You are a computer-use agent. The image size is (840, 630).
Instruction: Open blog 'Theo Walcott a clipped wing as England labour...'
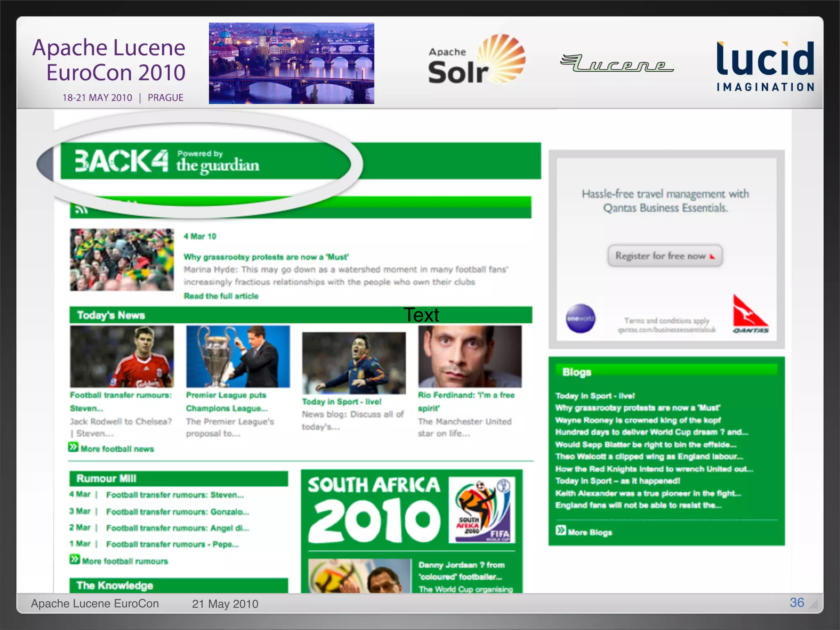(x=649, y=457)
